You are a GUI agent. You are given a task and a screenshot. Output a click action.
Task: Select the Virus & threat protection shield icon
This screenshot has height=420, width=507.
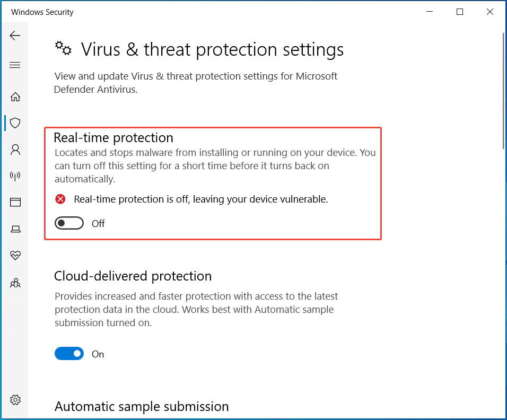[15, 122]
